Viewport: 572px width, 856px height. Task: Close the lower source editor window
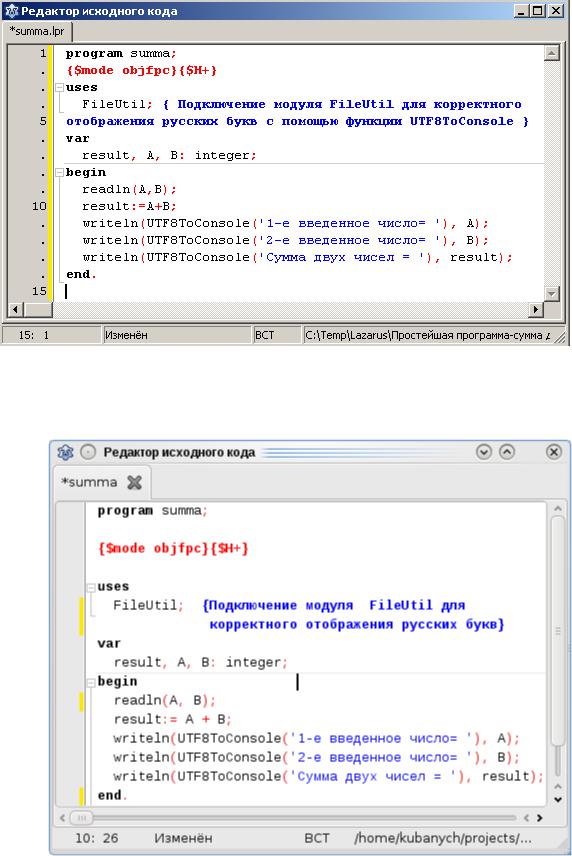[553, 452]
